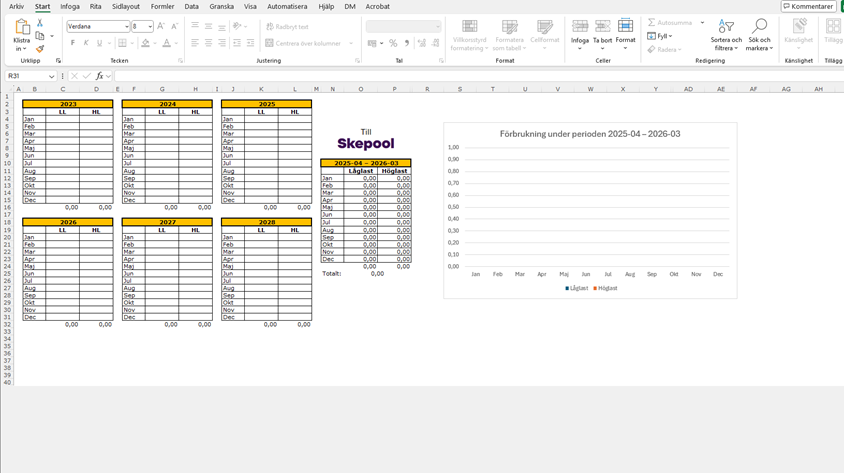
Task: Click the increase font size icon
Action: pyautogui.click(x=161, y=27)
